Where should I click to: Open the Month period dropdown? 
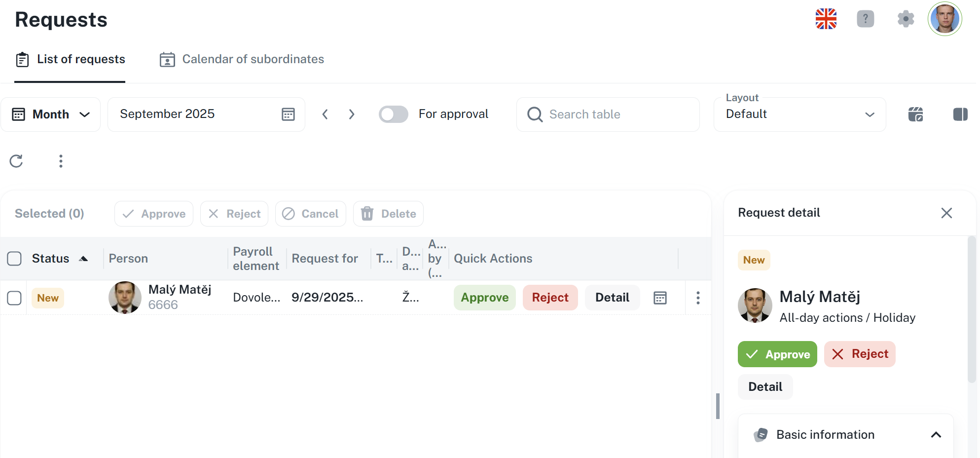pyautogui.click(x=51, y=114)
